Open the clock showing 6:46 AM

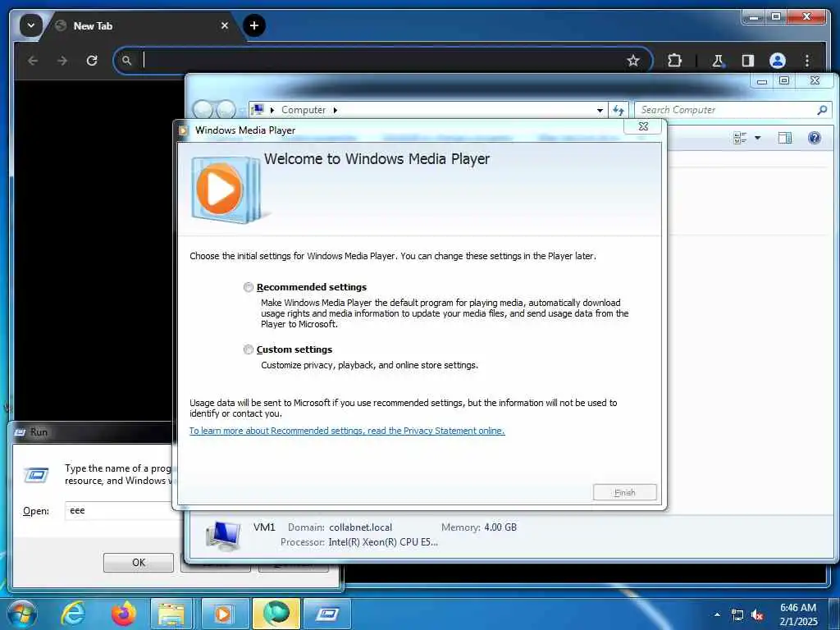click(x=798, y=614)
